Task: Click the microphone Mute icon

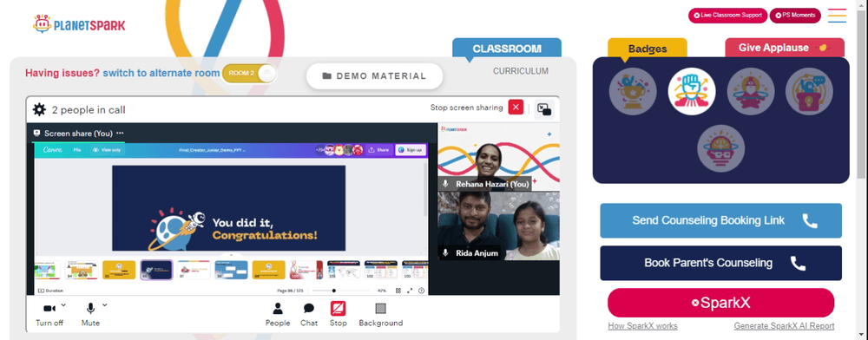Action: (90, 308)
